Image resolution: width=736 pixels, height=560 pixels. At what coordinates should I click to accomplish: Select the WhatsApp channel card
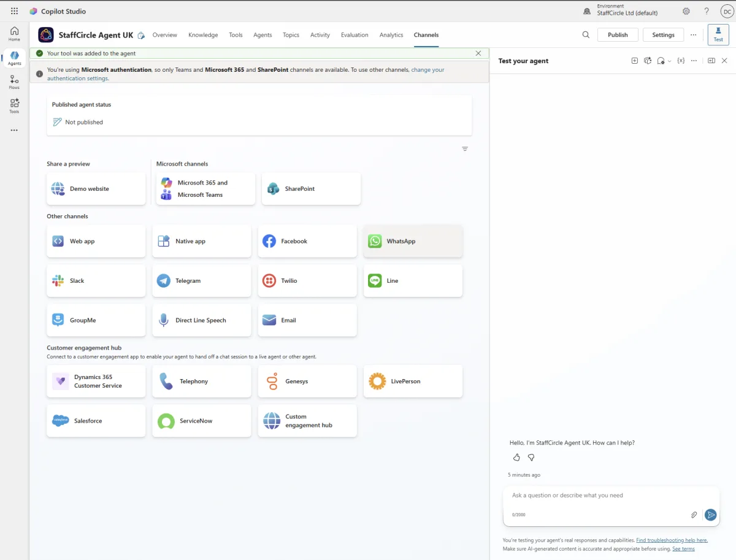click(x=413, y=241)
